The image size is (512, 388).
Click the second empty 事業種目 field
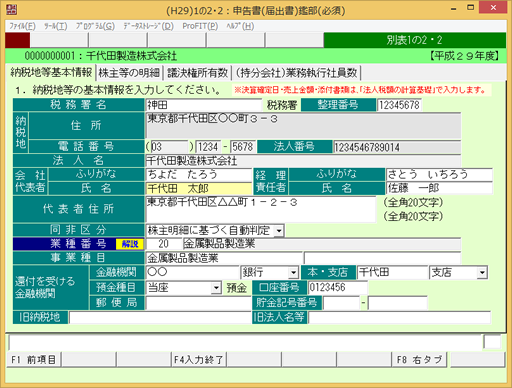coord(382,258)
